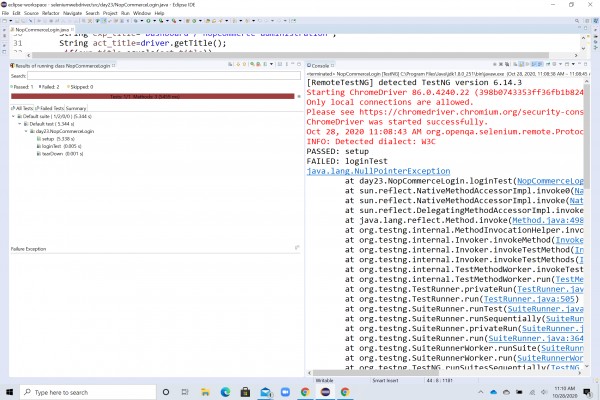
Task: Open the Refactor menu
Action: [x=51, y=13]
